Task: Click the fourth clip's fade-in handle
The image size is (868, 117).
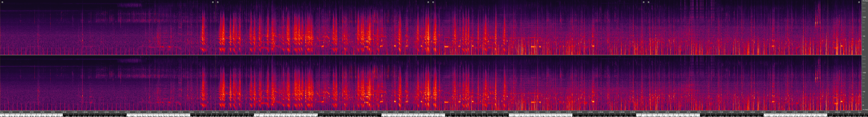Action: [648, 2]
